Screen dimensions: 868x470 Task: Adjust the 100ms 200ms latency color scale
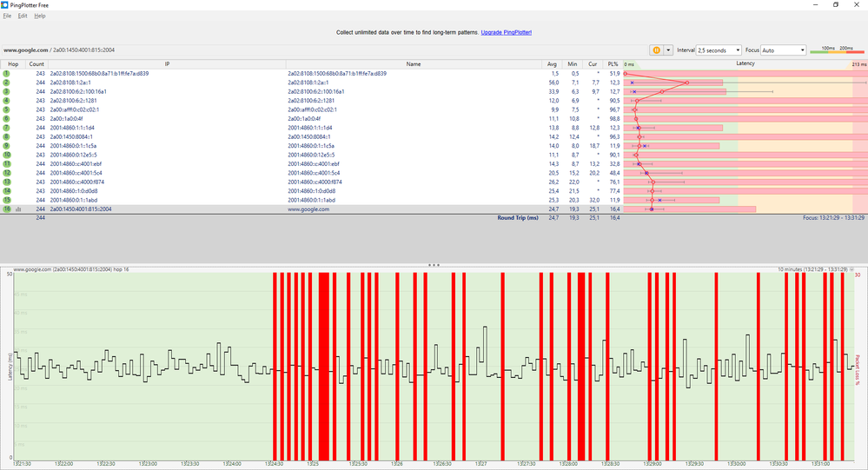[837, 50]
